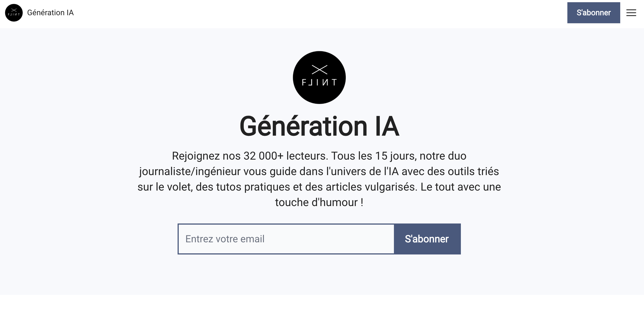Viewport: 644px width, 312px height.
Task: Click the "Rejoignez nos 32 000+ lecteurs" text
Action: 249,156
